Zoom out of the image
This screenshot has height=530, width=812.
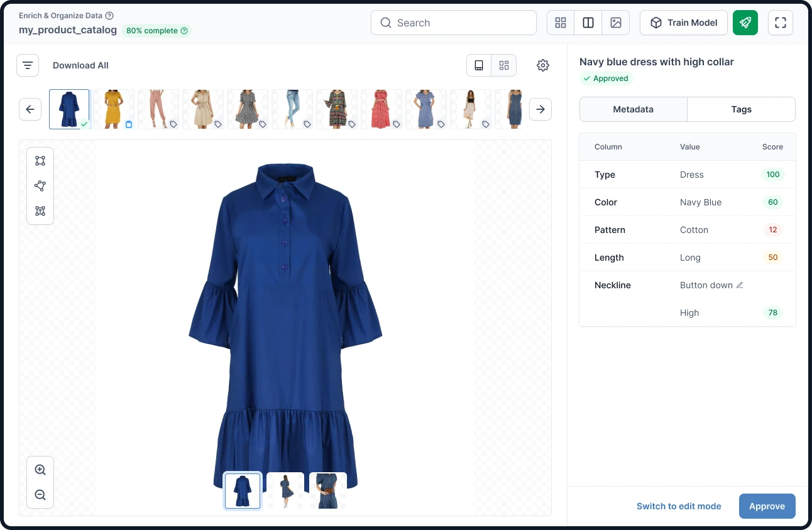[40, 495]
